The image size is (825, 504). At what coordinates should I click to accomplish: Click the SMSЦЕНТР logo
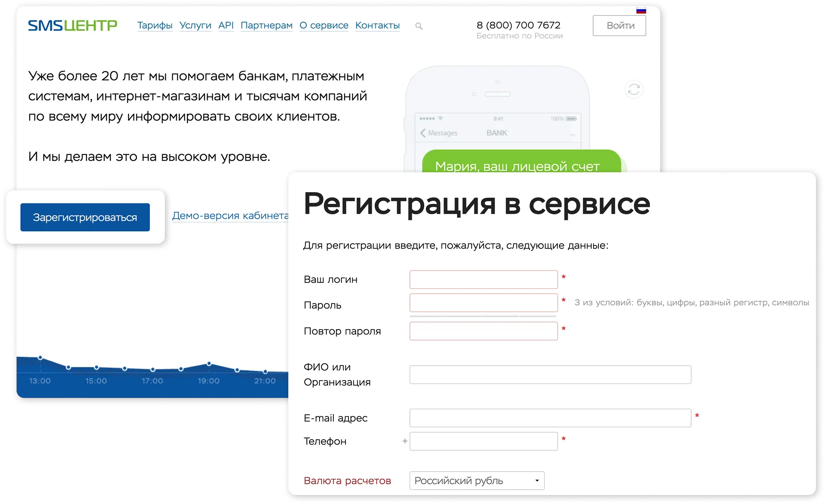tap(72, 25)
